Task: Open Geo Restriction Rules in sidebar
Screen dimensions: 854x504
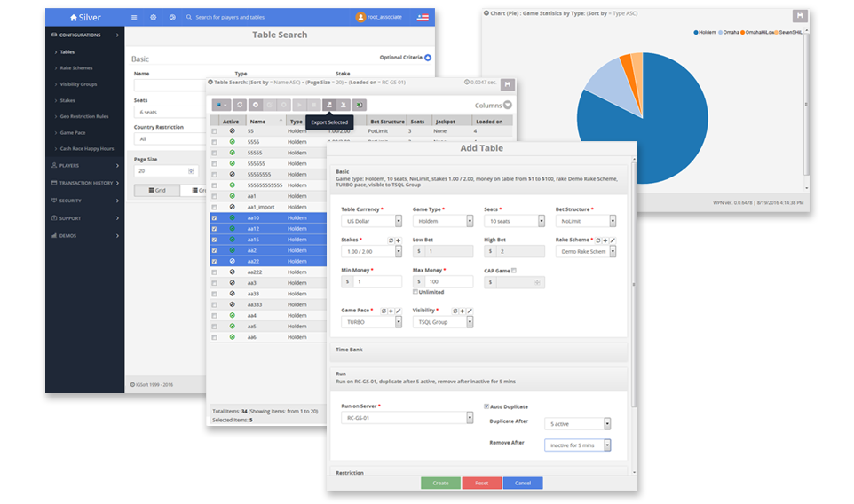Action: tap(84, 116)
